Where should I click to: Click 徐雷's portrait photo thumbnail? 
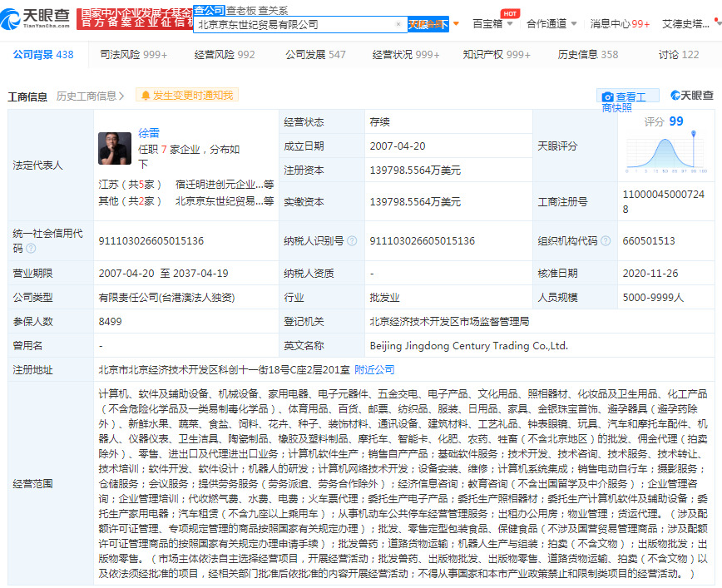click(115, 148)
